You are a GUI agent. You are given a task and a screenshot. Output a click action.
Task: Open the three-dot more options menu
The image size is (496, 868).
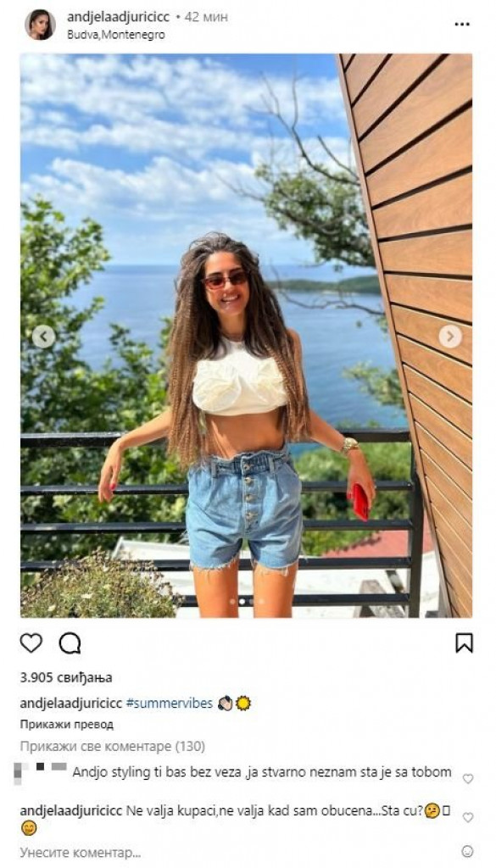[462, 25]
